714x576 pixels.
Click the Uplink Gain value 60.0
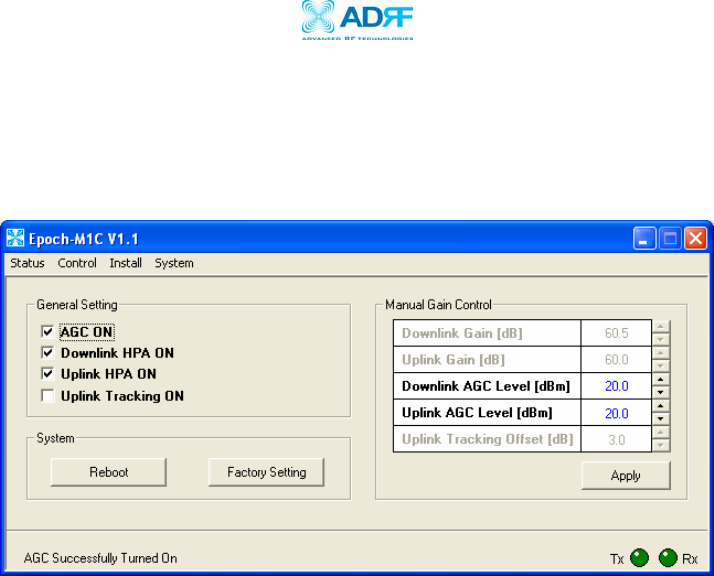click(x=617, y=360)
